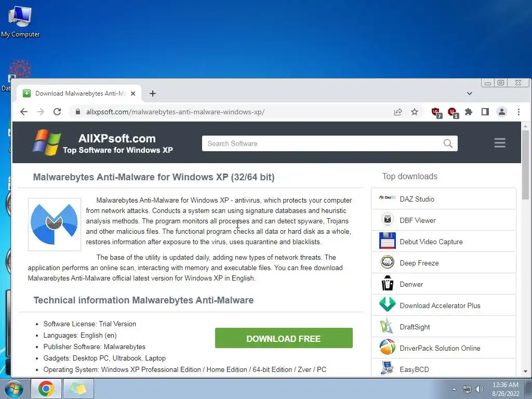This screenshot has height=399, width=532.
Task: Open the Deep Freeze link
Action: pyautogui.click(x=419, y=263)
